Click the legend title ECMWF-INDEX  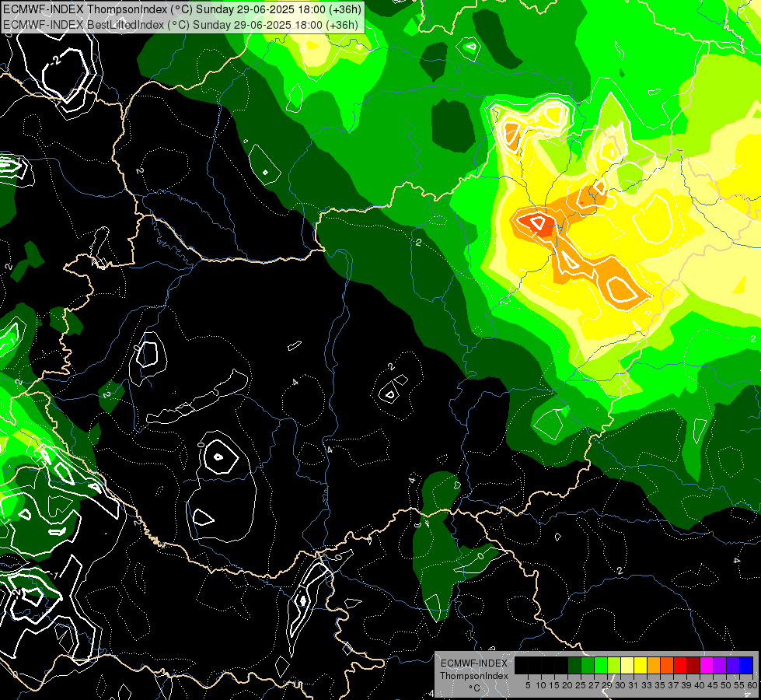click(x=474, y=663)
